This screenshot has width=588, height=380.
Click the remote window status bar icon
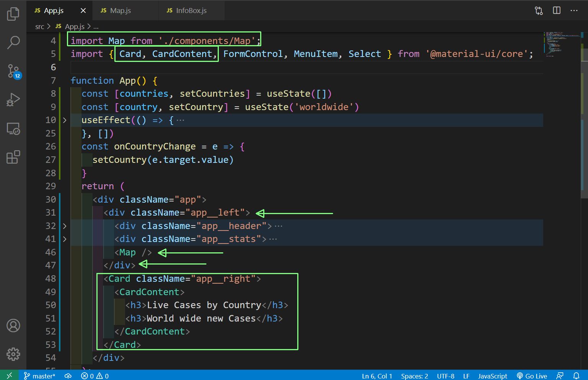[9, 376]
